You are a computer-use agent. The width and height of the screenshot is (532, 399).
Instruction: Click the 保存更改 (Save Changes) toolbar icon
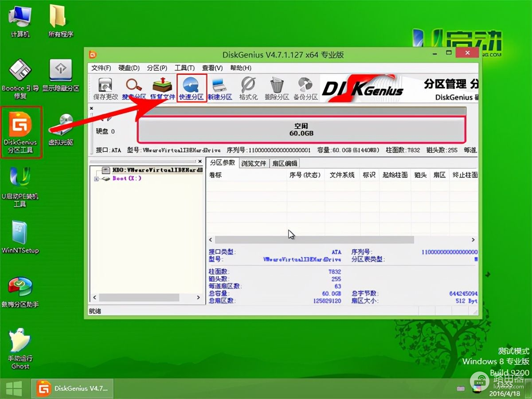(x=106, y=88)
